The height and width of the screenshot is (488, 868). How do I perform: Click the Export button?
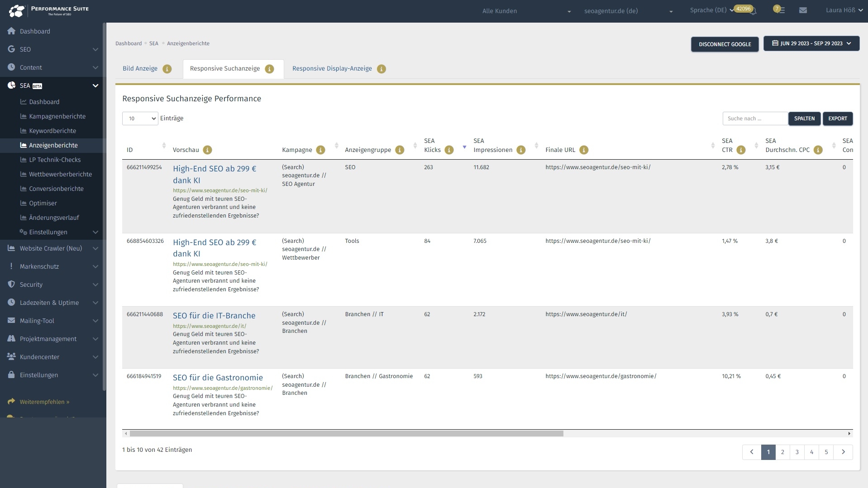[x=837, y=118]
